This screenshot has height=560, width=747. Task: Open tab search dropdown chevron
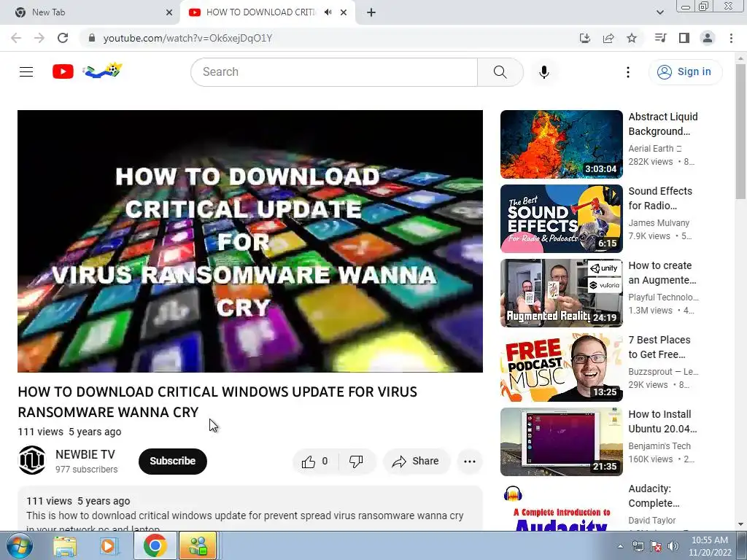pos(659,12)
